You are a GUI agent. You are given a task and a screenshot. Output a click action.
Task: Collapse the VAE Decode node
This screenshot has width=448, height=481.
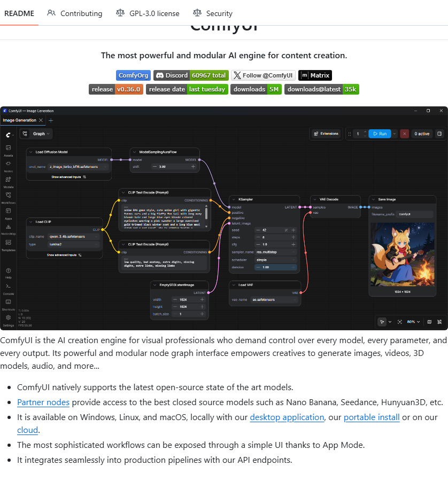pyautogui.click(x=315, y=199)
